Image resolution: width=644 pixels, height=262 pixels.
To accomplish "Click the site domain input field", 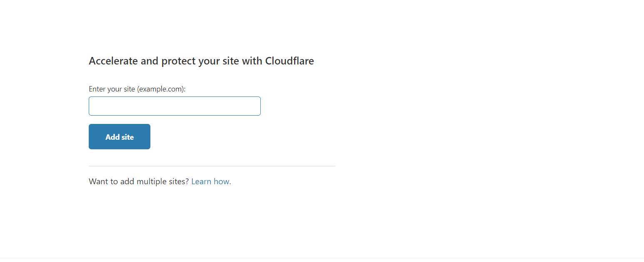I will [175, 106].
